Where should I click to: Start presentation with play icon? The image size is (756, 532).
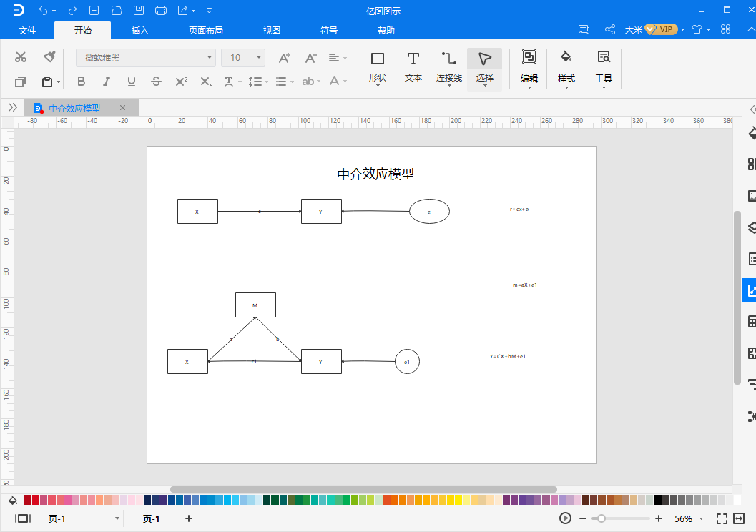coord(565,518)
